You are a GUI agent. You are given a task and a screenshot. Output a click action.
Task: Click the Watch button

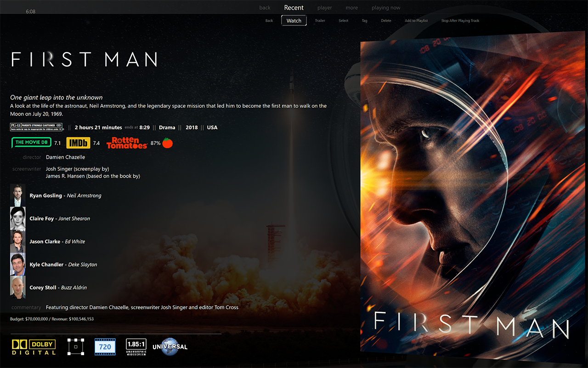(294, 21)
